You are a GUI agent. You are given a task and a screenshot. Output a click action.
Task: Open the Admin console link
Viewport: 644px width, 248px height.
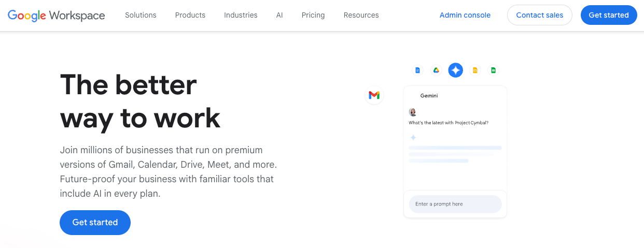point(465,15)
